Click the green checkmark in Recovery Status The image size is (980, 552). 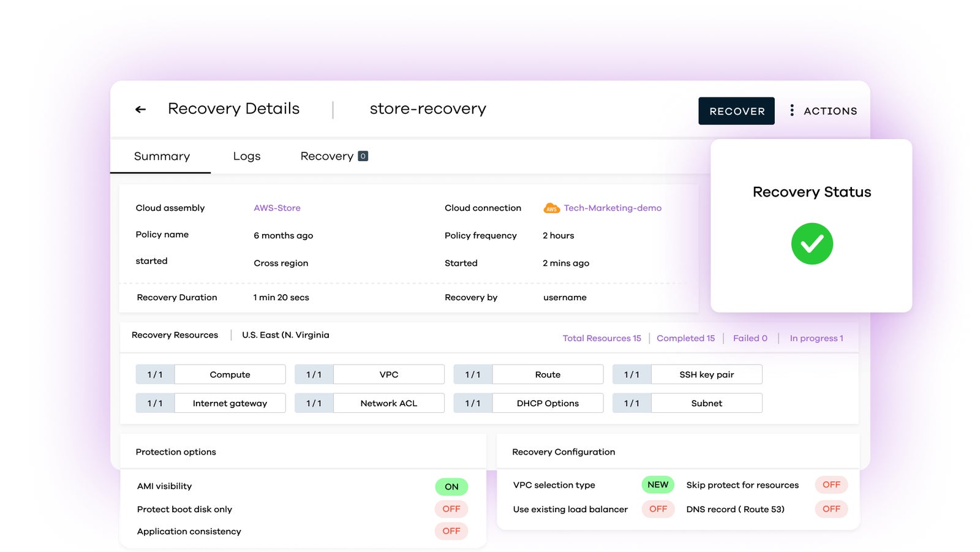click(x=812, y=243)
